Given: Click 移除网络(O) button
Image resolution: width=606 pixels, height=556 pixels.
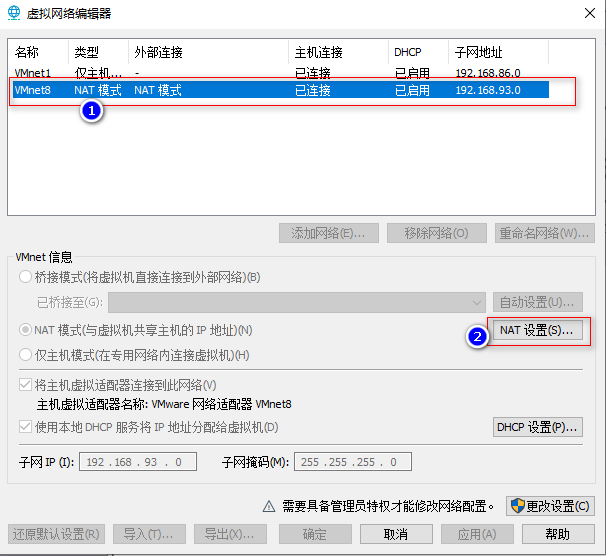Looking at the screenshot, I should 436,233.
